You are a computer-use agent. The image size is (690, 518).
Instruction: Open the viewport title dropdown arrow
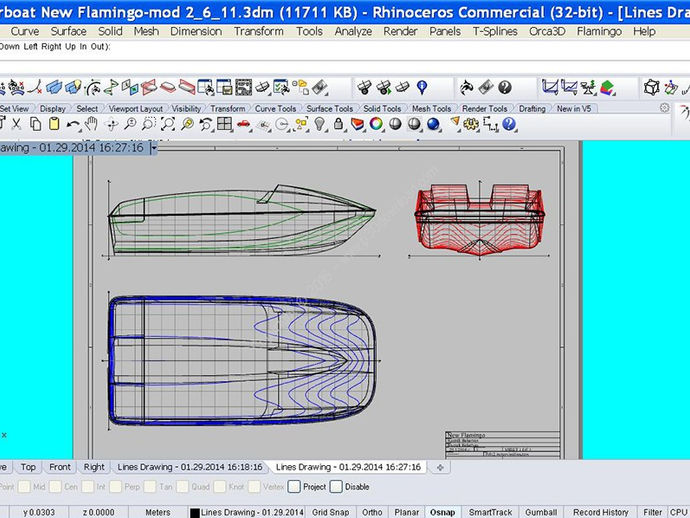(153, 148)
